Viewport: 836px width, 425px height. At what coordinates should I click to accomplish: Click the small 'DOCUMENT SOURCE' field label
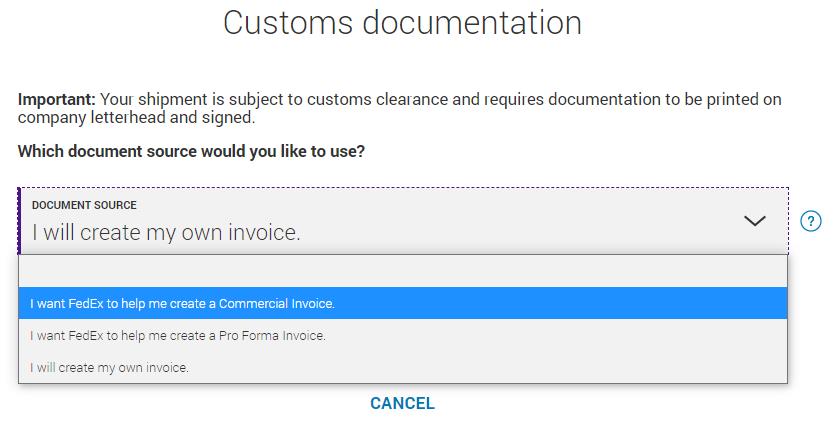84,205
